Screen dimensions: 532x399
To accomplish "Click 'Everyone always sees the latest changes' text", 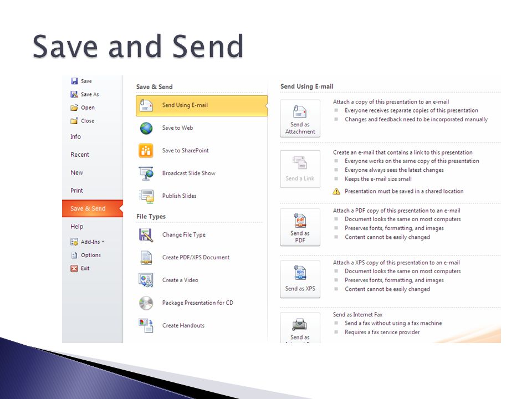I will pos(394,170).
